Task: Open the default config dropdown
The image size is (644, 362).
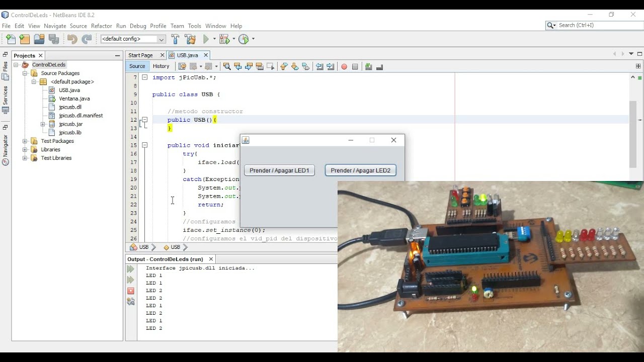Action: pos(133,39)
